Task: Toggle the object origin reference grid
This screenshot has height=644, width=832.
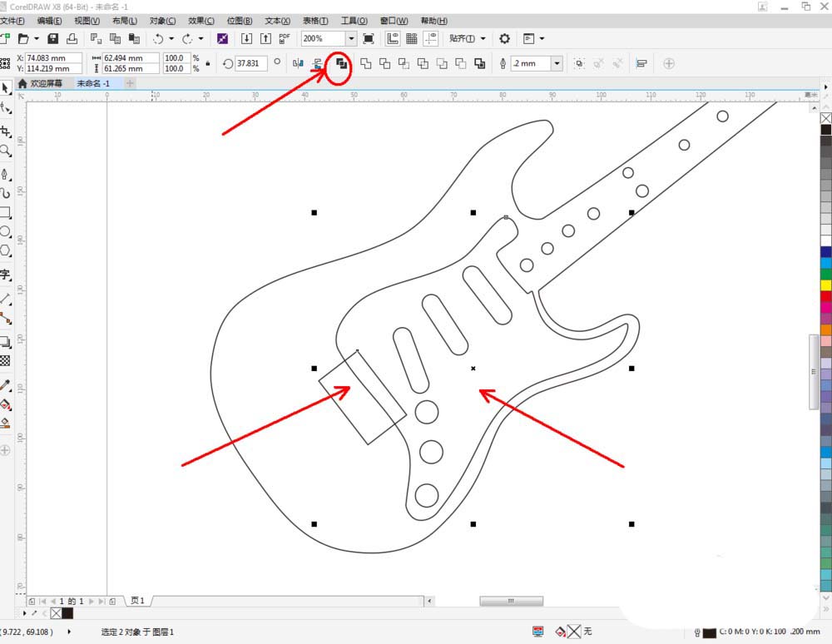Action: 5,64
